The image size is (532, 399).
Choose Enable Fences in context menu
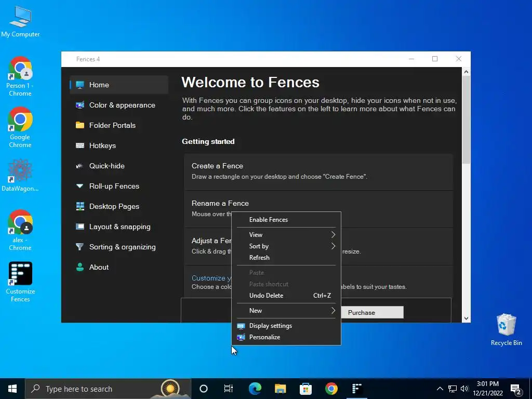286,220
